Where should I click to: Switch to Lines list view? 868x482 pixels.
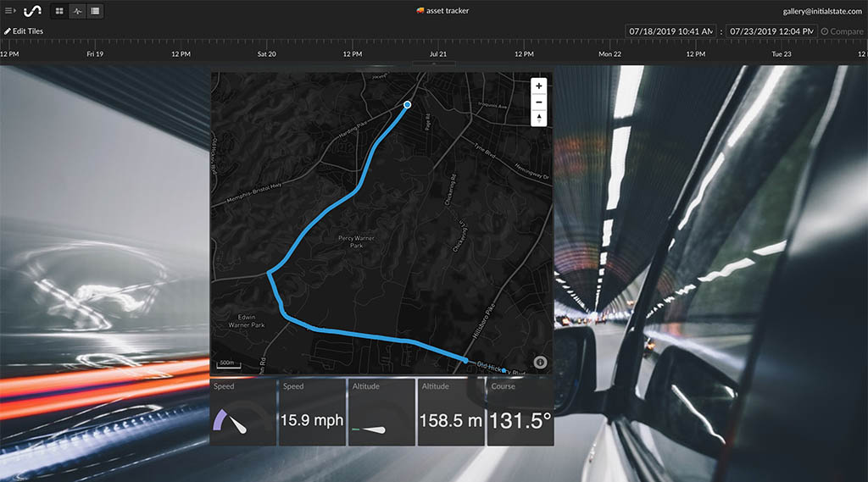(x=95, y=11)
